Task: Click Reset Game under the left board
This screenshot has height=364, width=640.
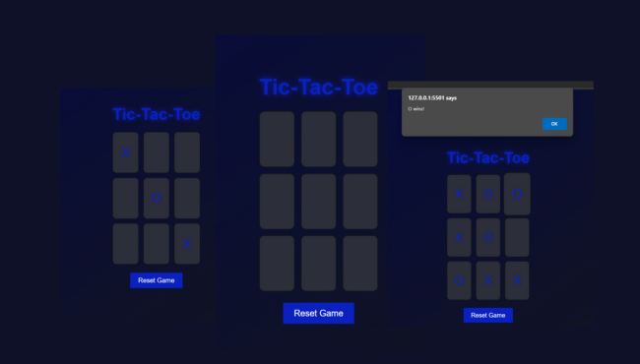Action: [157, 280]
